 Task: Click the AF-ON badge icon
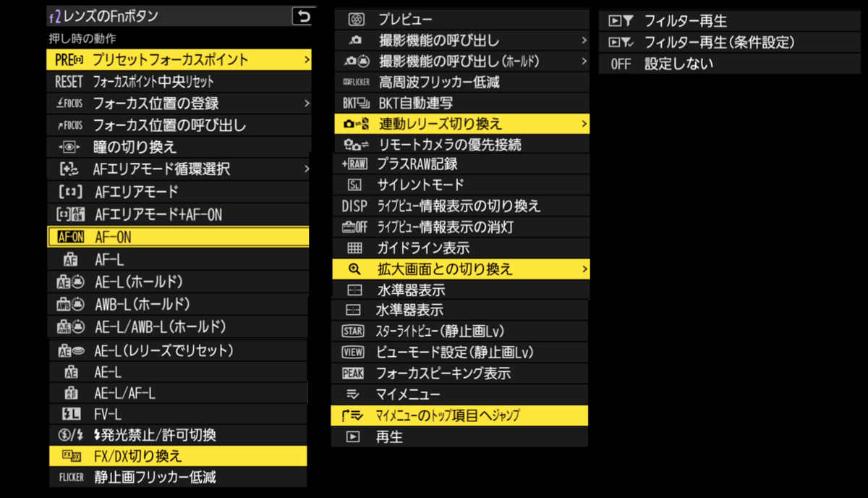70,237
